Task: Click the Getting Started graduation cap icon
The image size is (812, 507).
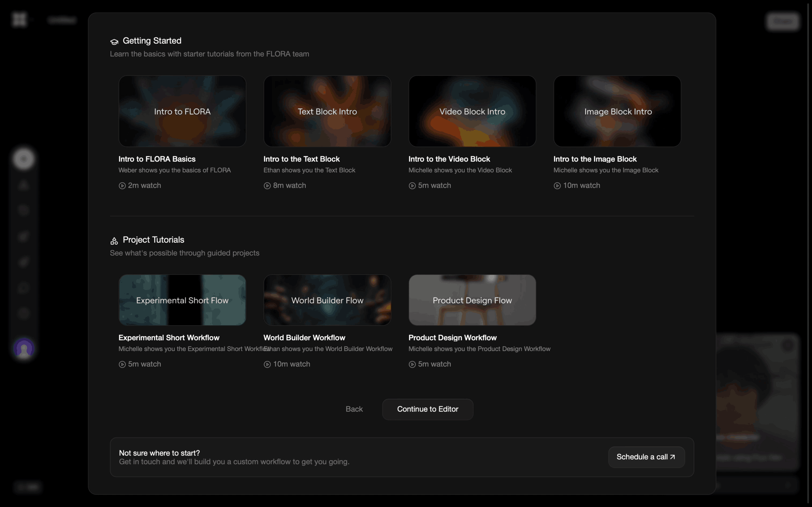Action: [114, 42]
